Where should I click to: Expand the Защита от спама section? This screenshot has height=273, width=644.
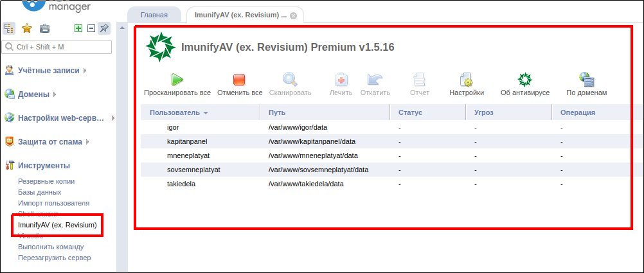coord(87,142)
